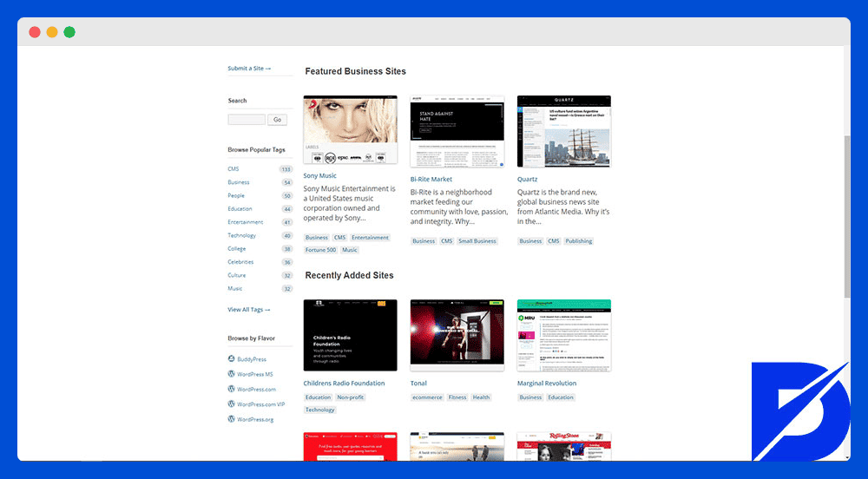Select the Fitness tag under Tonal

pos(457,397)
